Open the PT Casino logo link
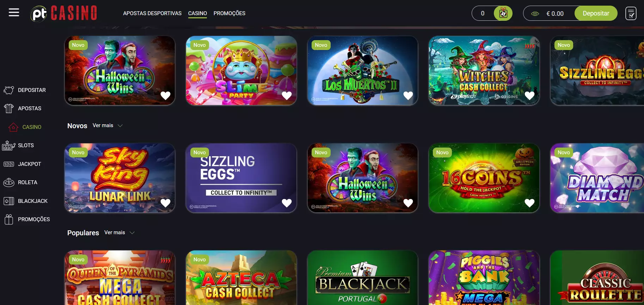644x305 pixels. [64, 13]
